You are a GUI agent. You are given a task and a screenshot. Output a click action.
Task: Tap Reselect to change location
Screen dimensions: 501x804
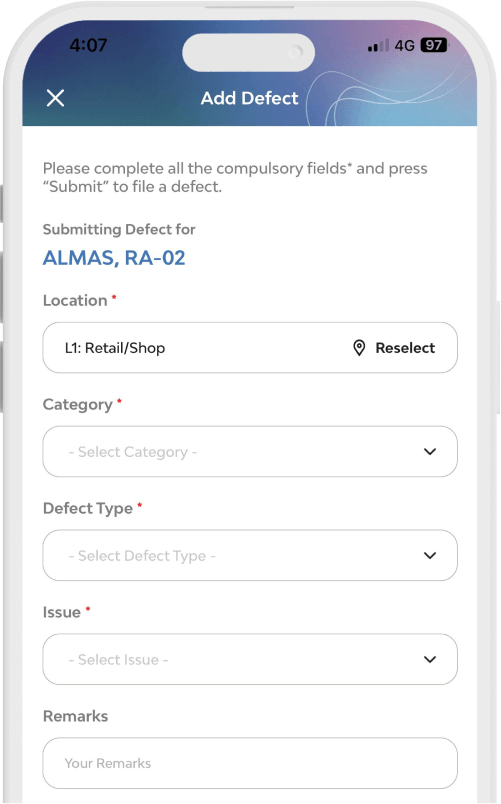tap(405, 348)
